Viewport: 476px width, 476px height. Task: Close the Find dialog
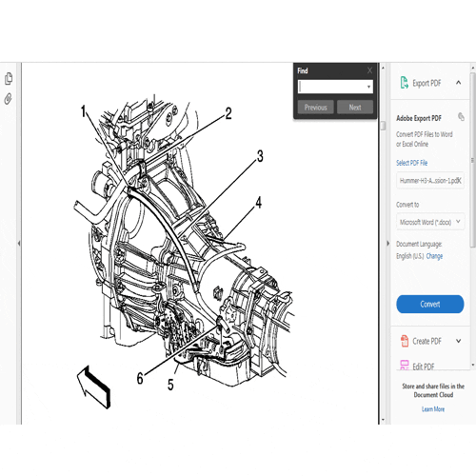[369, 70]
